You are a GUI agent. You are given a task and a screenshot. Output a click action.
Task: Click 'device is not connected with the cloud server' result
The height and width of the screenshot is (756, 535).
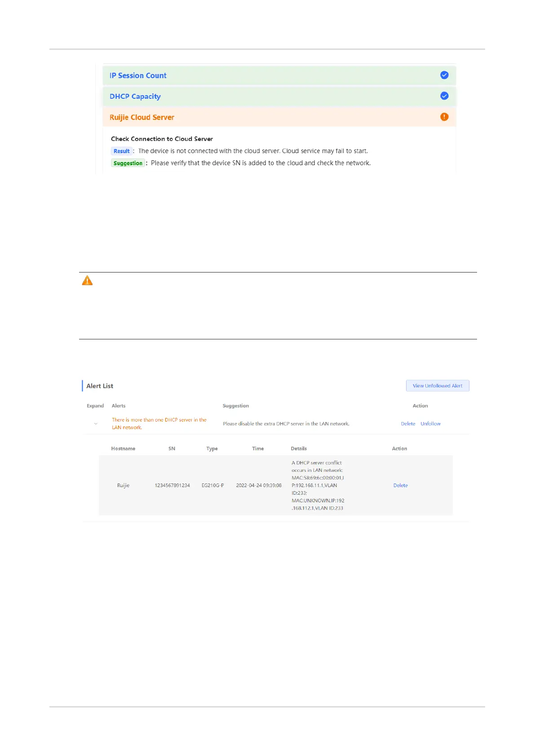click(x=253, y=151)
